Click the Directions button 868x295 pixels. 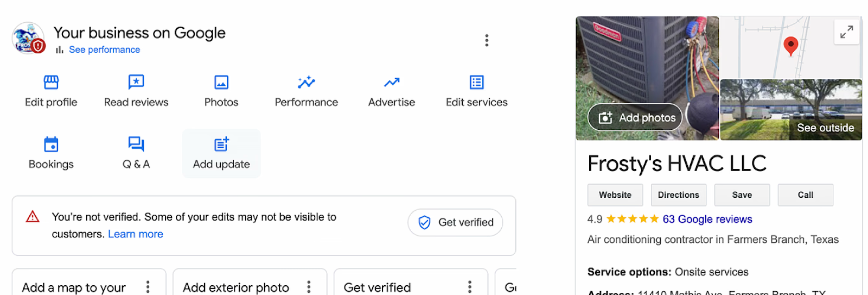(x=679, y=195)
